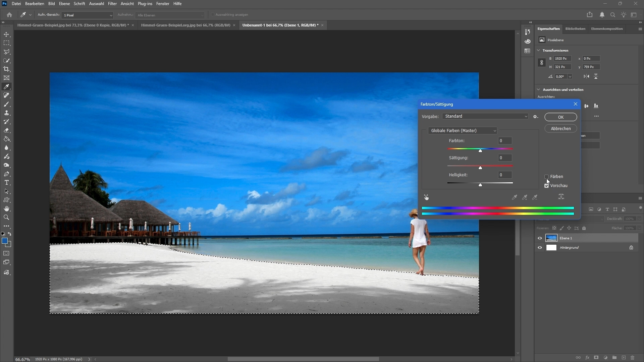Viewport: 644px width, 362px height.
Task: Collapse the Transformieren section
Action: point(539,50)
